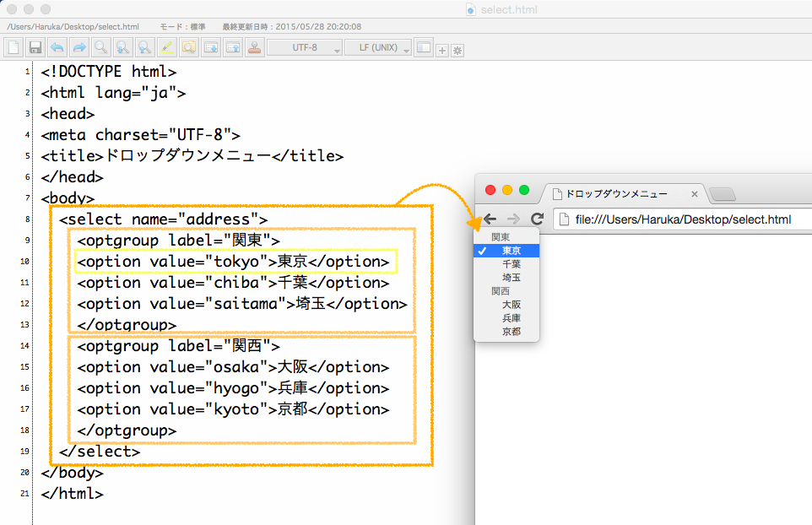The width and height of the screenshot is (812, 525).
Task: Go forward in the browser window
Action: [513, 219]
